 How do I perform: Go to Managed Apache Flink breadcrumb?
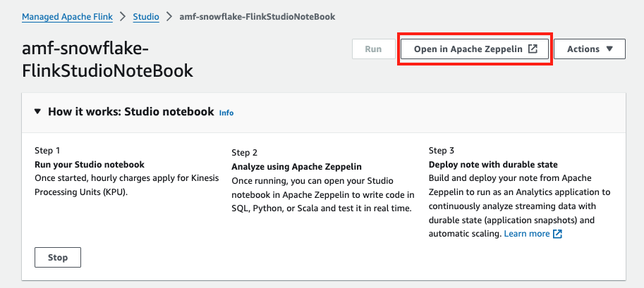66,16
